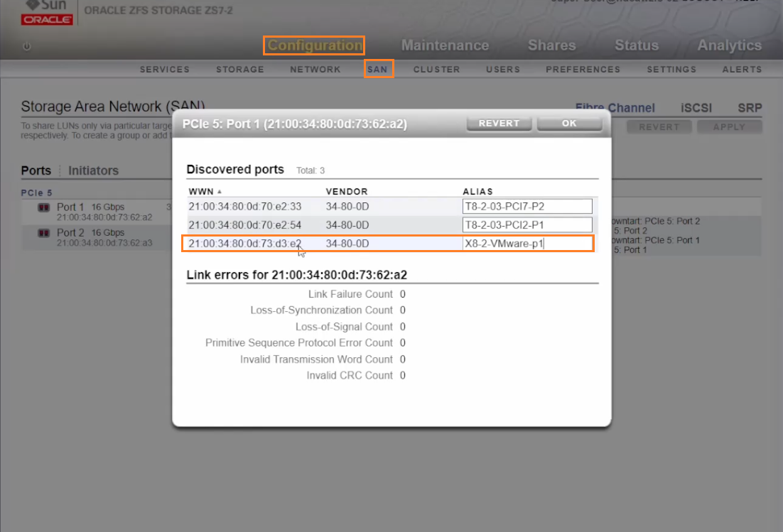Click the Invalid Transmission Word Count label
This screenshot has width=783, height=532.
[x=317, y=359]
